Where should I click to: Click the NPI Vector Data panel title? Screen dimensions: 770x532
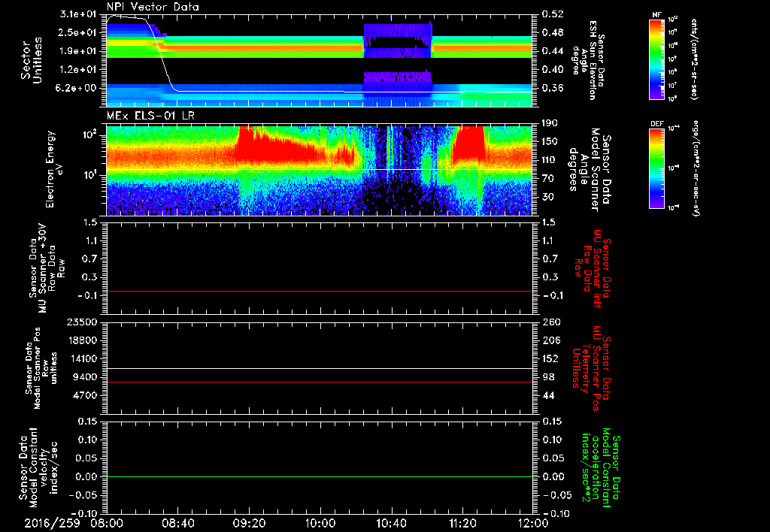[153, 7]
